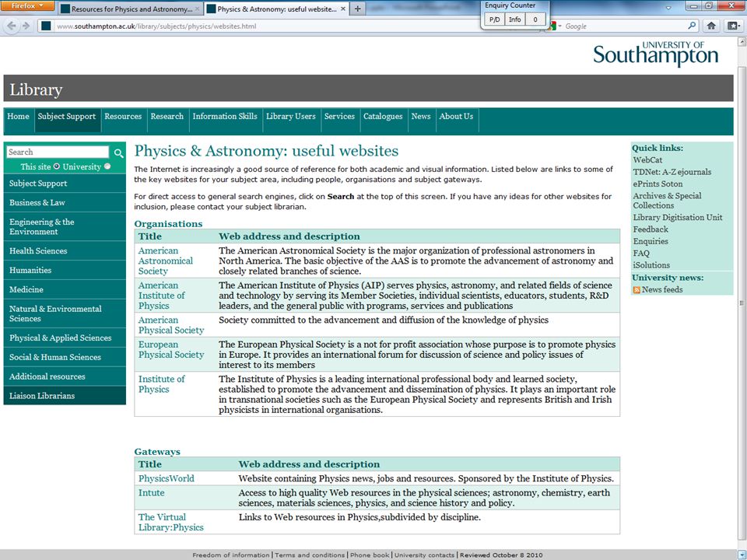Viewport: 747px width, 560px height.
Task: Go back to the previous page
Action: (x=12, y=26)
